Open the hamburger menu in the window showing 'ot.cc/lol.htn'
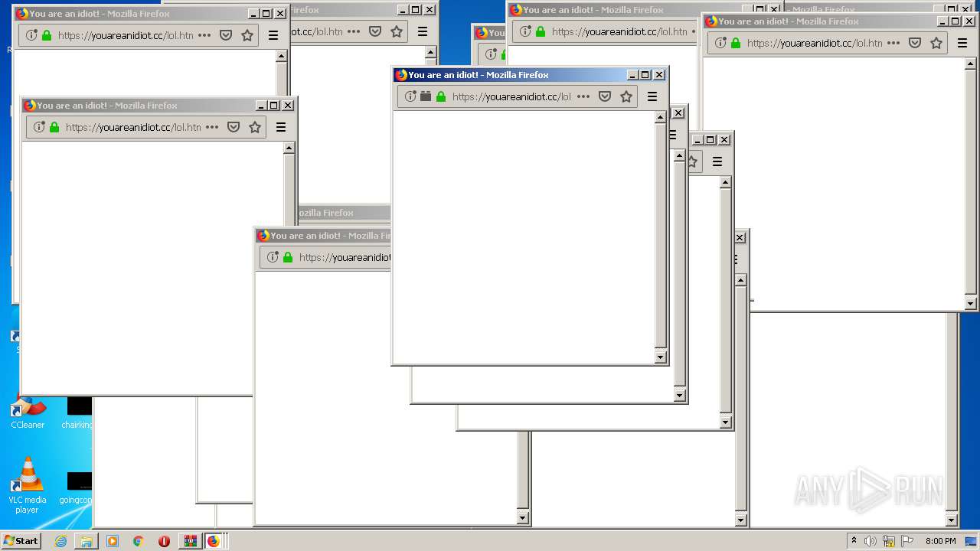 423,31
